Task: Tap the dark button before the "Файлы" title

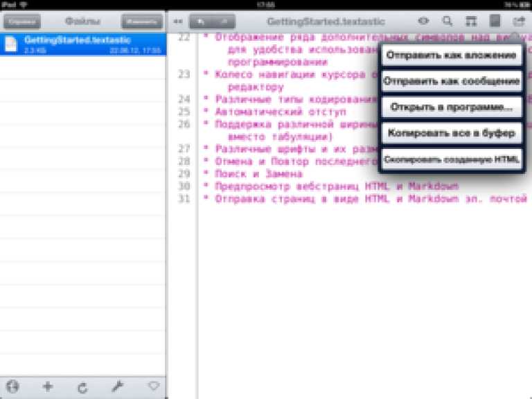Action: coord(22,21)
